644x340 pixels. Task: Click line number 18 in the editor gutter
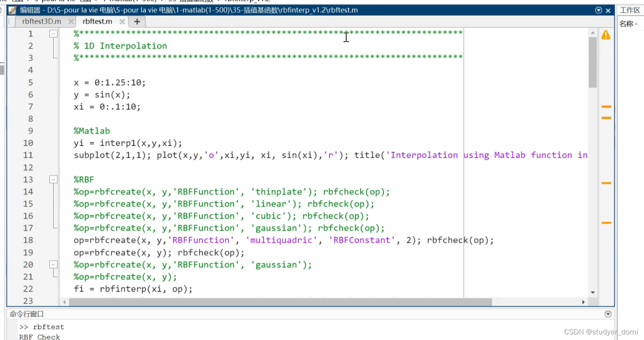click(x=28, y=240)
